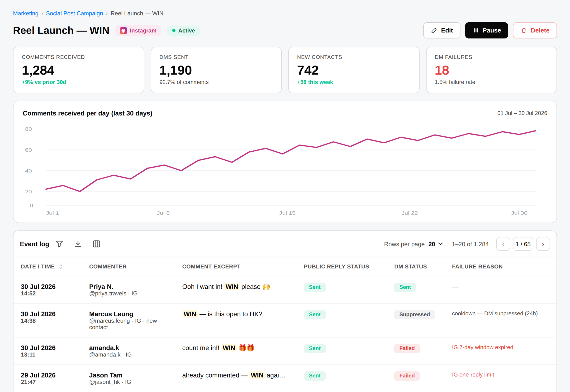This screenshot has height=392, width=570.
Task: Click the comment "count me in!! WIN"
Action: click(x=218, y=348)
